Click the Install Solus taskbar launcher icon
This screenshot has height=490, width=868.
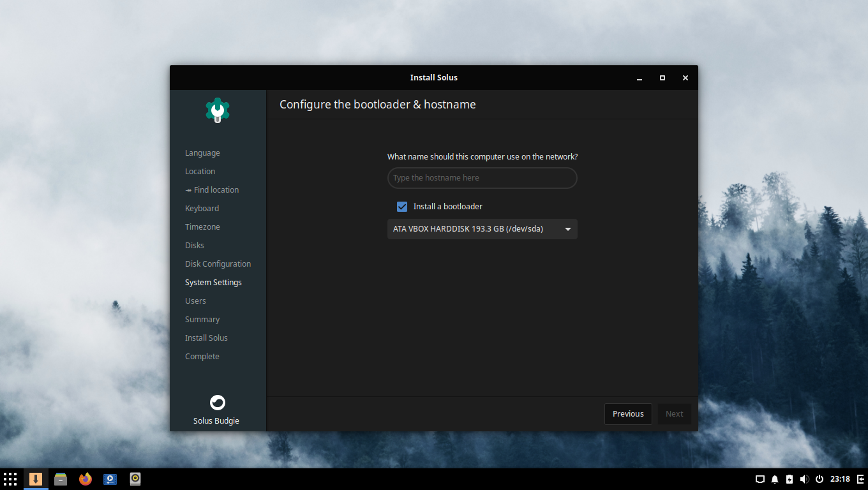pyautogui.click(x=36, y=479)
